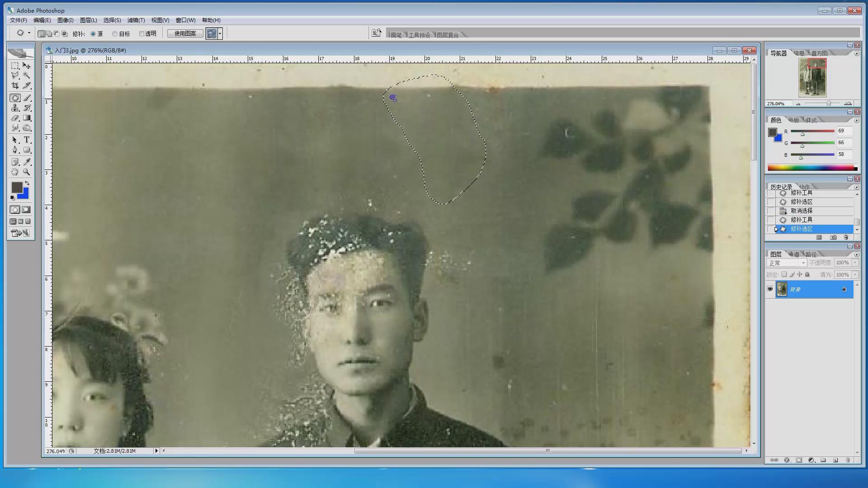Choose Source (源) patch option

(93, 34)
